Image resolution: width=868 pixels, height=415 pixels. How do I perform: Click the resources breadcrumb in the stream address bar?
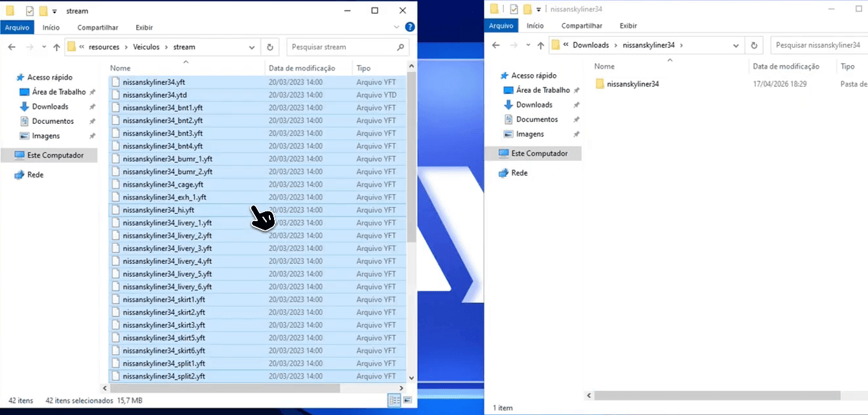(x=104, y=47)
